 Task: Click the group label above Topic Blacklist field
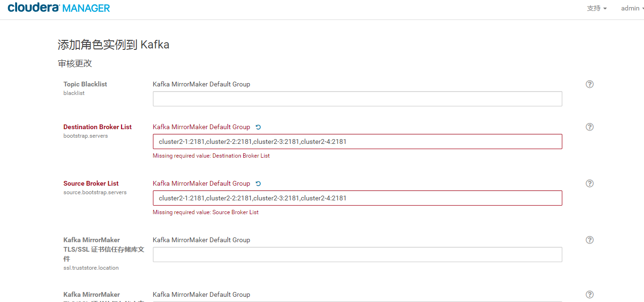201,84
